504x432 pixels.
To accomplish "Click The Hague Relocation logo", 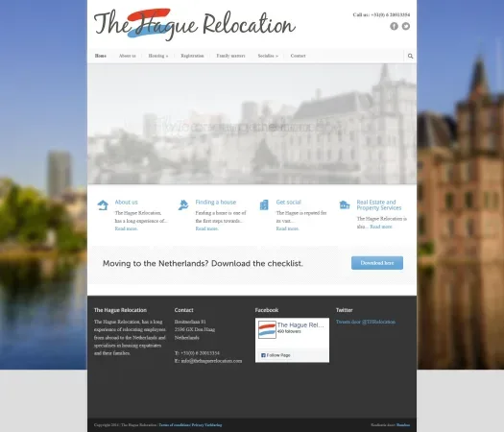I will click(x=195, y=24).
